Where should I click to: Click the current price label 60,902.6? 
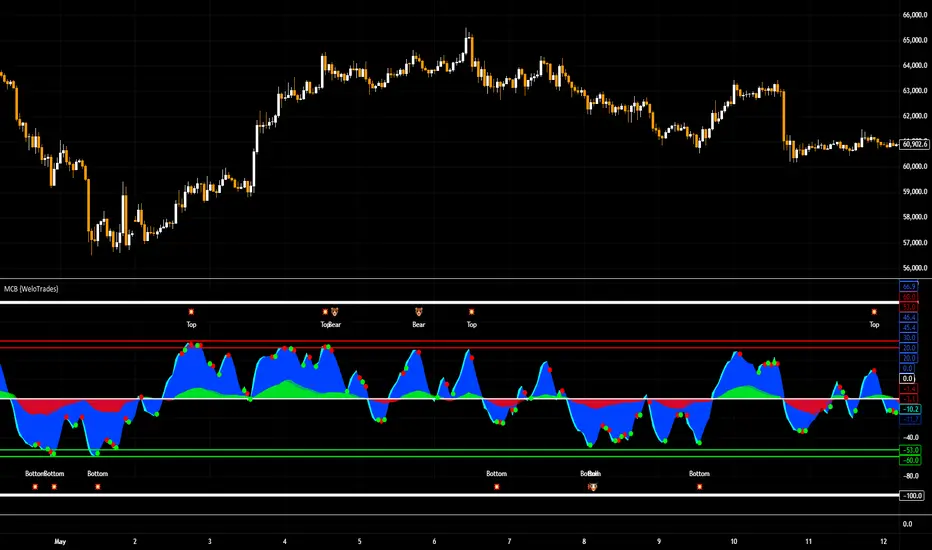tap(914, 144)
